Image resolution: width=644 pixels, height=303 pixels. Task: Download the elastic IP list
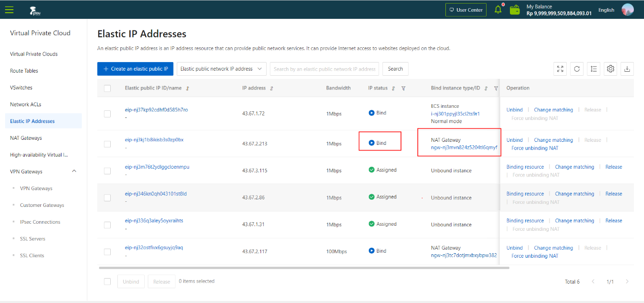coord(627,69)
